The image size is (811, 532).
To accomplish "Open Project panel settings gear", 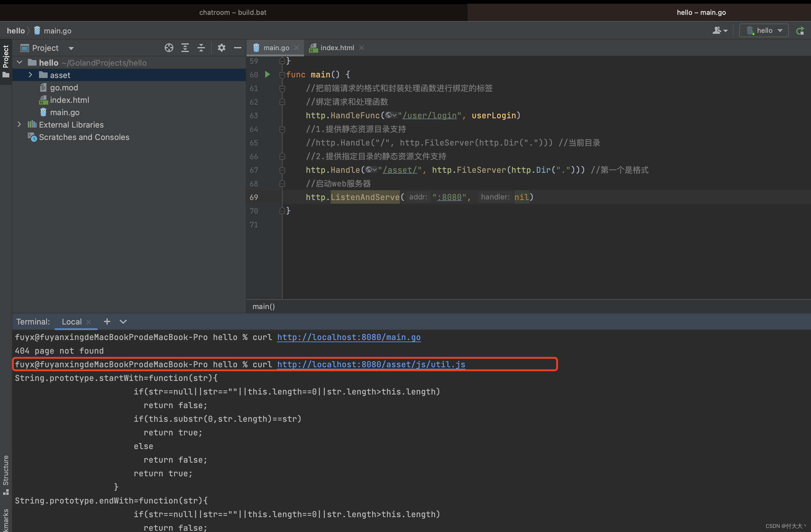I will [222, 48].
